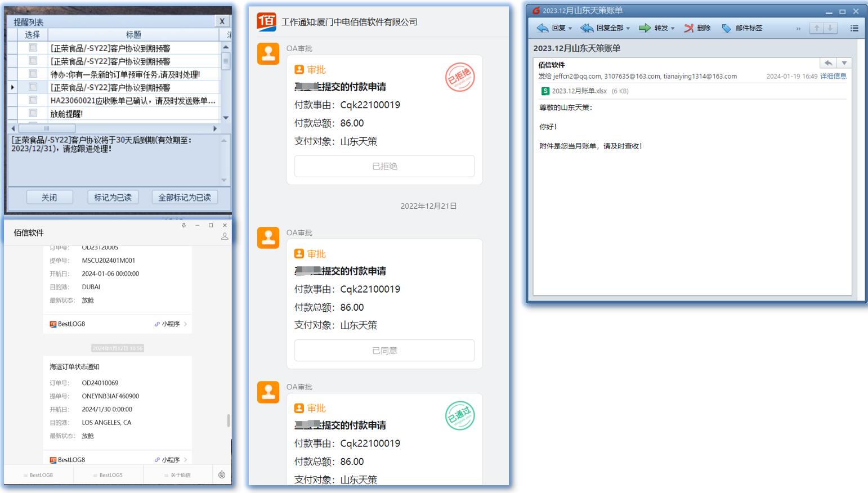Select the checkbox beside 待办 new order task
868x493 pixels.
point(33,74)
